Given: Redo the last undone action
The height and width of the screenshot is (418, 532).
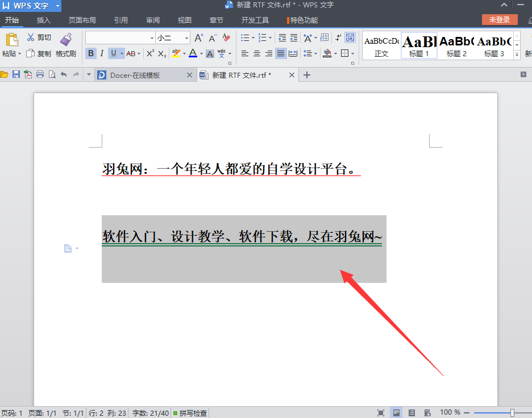Looking at the screenshot, I should tap(76, 74).
